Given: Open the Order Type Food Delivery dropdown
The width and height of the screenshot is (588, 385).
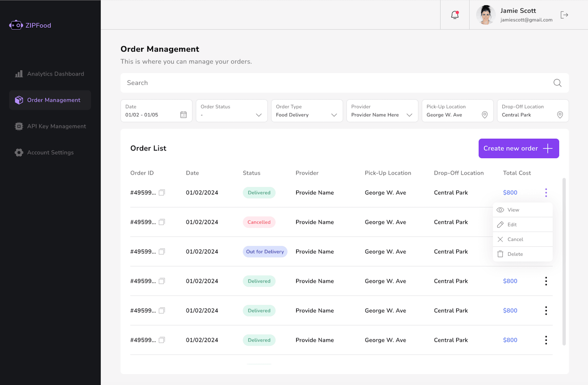Looking at the screenshot, I should tap(334, 115).
